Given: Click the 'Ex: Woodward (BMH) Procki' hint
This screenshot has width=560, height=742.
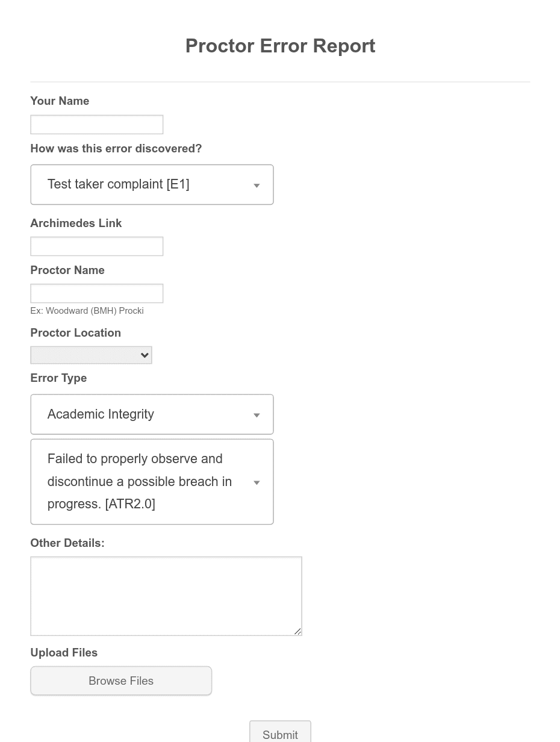Looking at the screenshot, I should point(87,311).
